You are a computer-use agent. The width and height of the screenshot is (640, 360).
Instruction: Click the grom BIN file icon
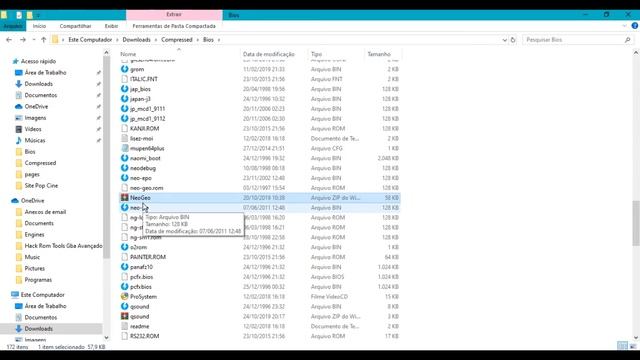[x=124, y=69]
